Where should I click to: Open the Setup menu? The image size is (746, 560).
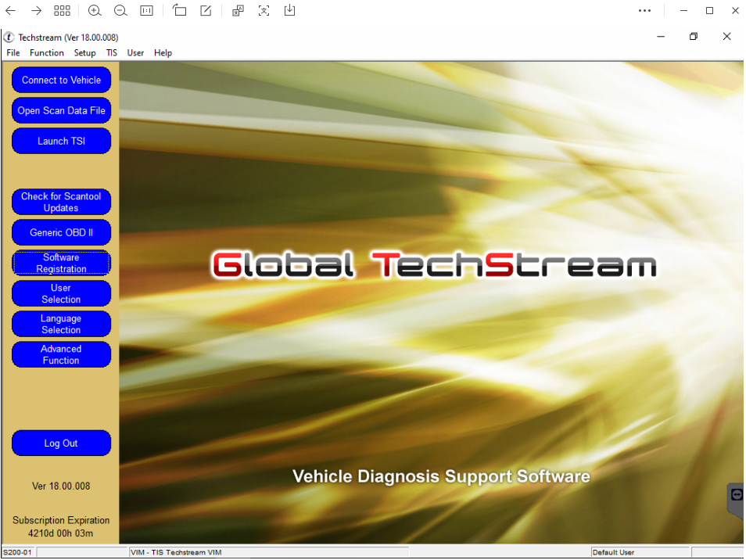pos(84,53)
